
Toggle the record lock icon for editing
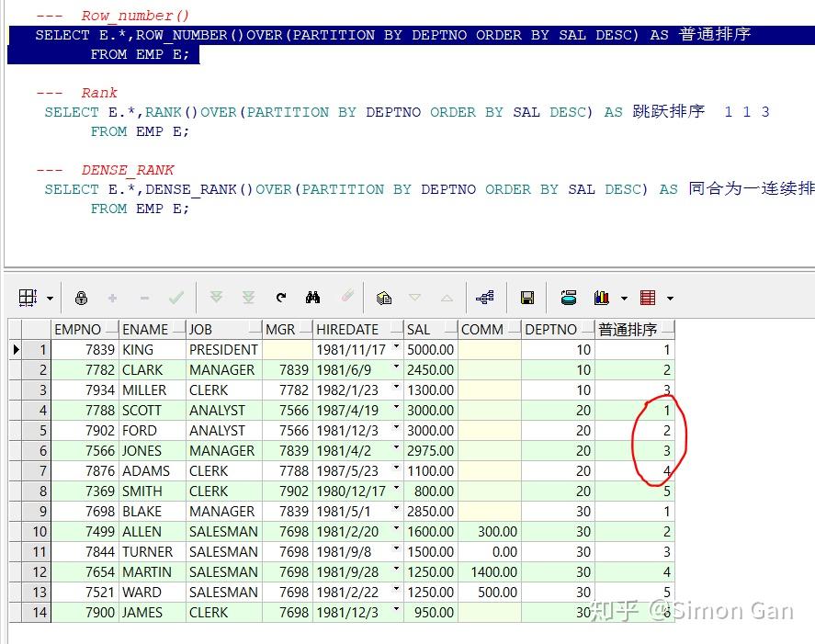[x=81, y=297]
